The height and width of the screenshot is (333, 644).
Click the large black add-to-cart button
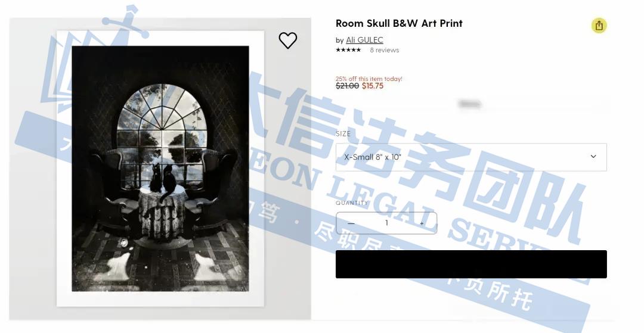471,264
